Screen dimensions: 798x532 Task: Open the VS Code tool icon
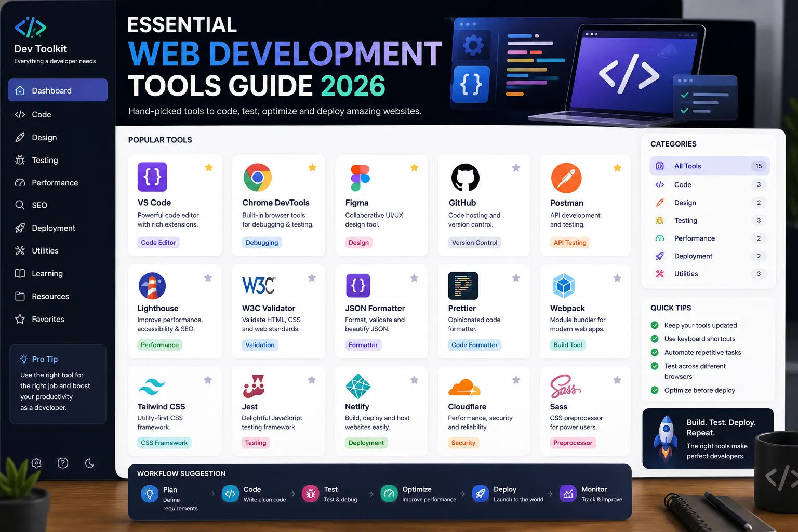coord(152,177)
